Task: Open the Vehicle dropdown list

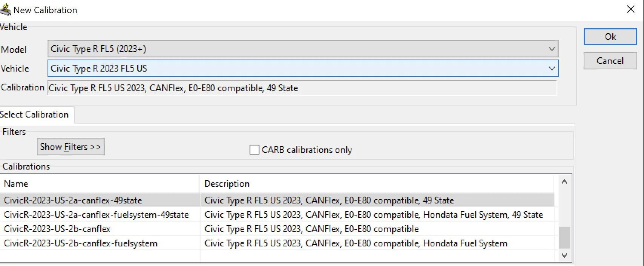Action: 303,69
